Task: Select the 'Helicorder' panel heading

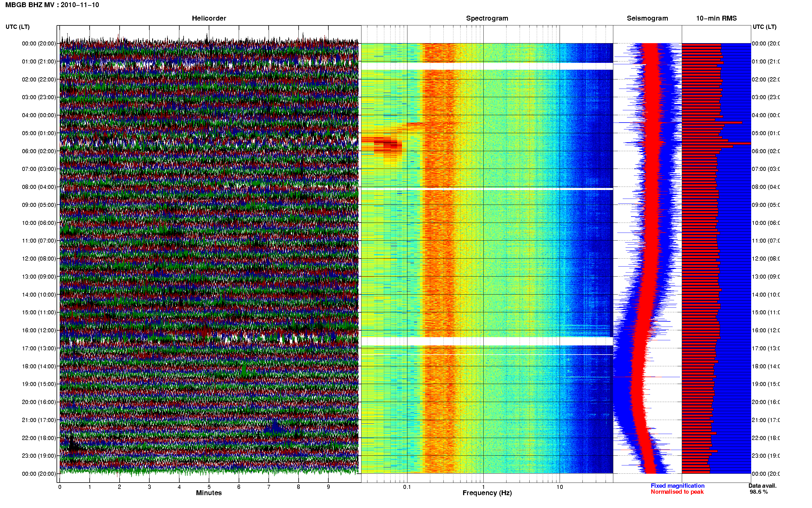Action: click(209, 18)
